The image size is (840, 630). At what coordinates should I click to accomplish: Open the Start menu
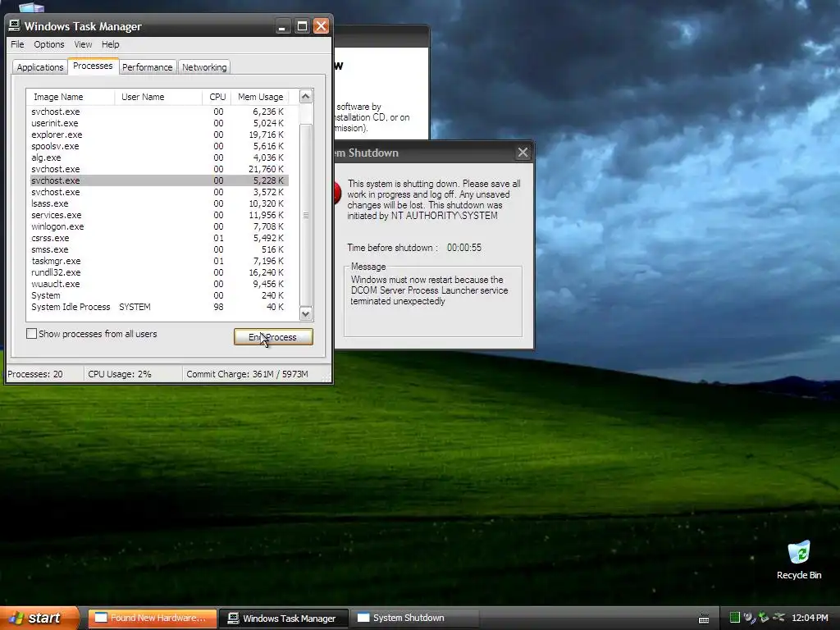pyautogui.click(x=39, y=618)
